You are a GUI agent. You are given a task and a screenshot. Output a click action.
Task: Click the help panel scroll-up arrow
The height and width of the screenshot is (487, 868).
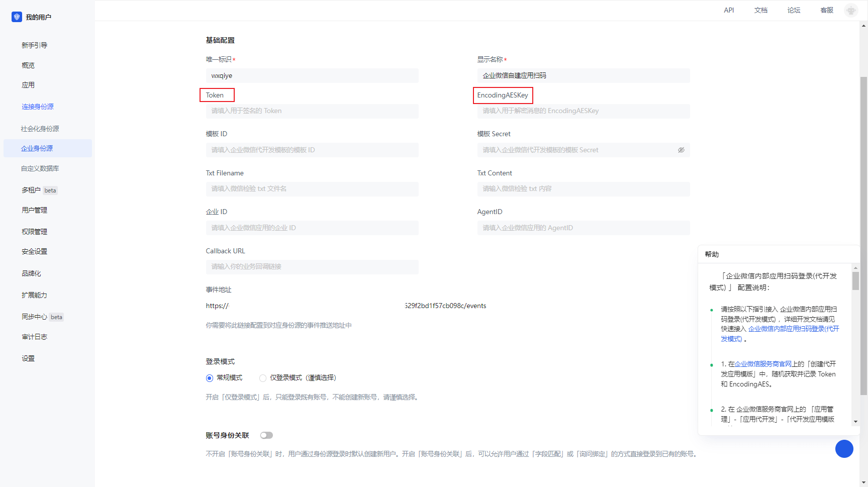(855, 268)
